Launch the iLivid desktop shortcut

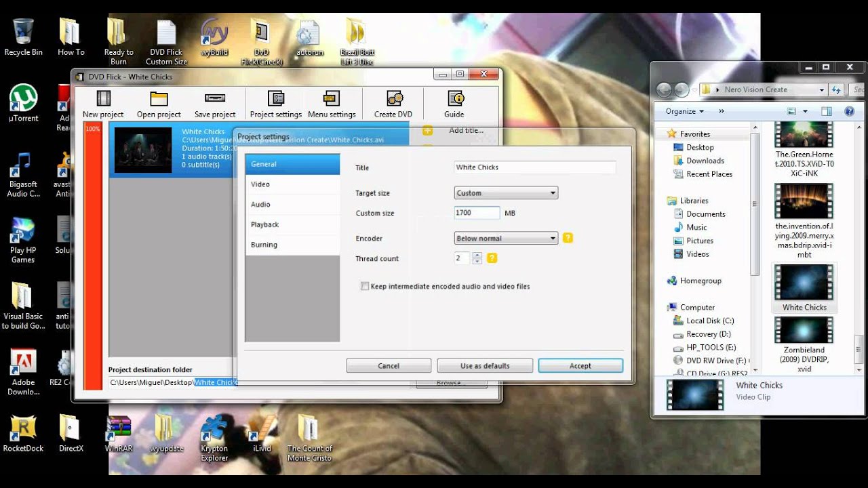click(x=262, y=433)
